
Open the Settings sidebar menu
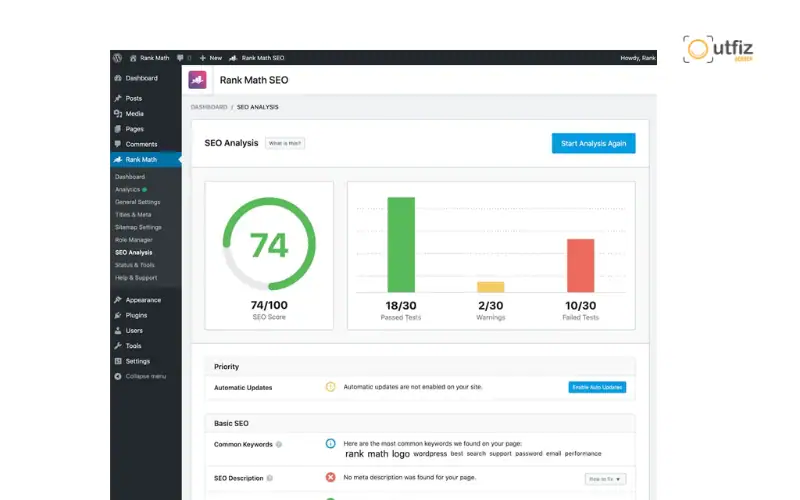(132, 361)
